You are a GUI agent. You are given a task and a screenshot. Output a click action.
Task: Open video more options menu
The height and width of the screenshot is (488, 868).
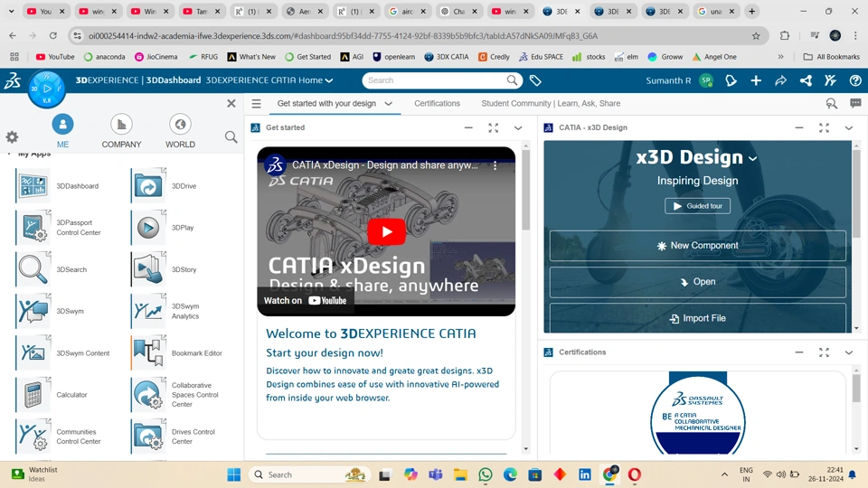495,164
